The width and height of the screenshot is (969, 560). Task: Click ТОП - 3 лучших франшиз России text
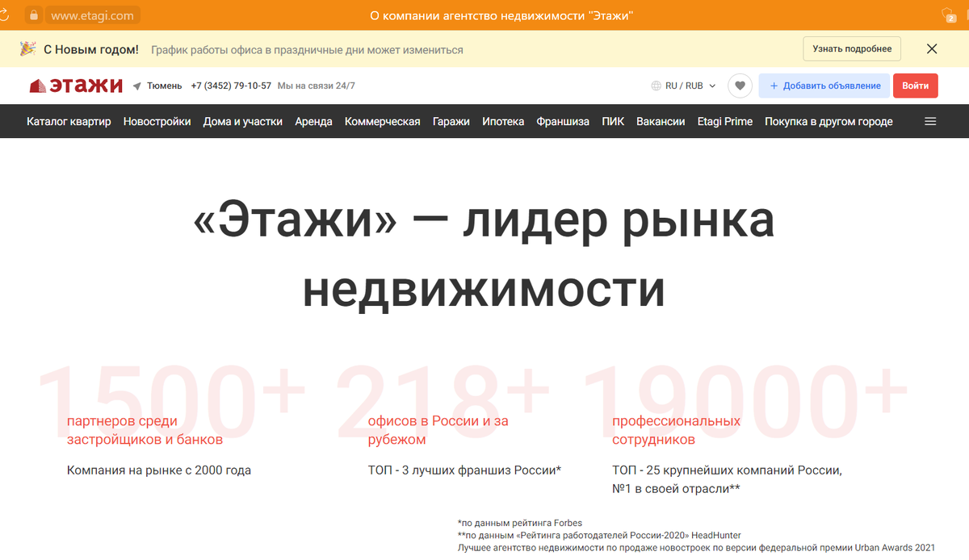464,470
